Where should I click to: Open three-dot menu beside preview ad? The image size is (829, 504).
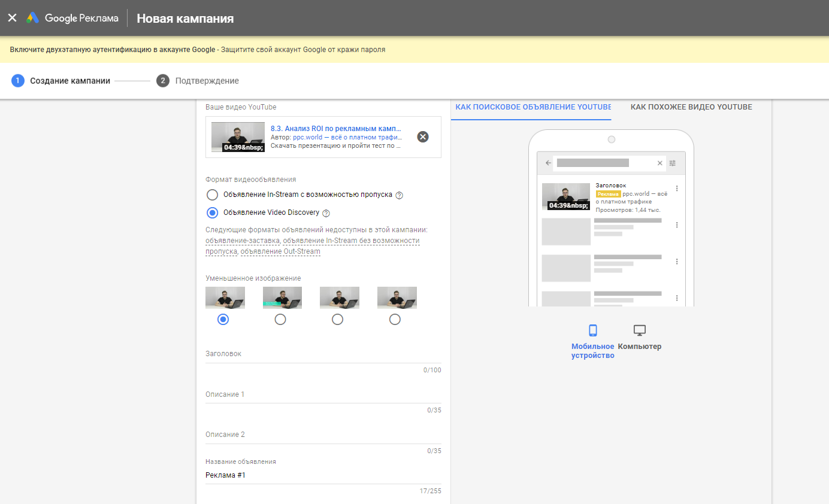677,189
